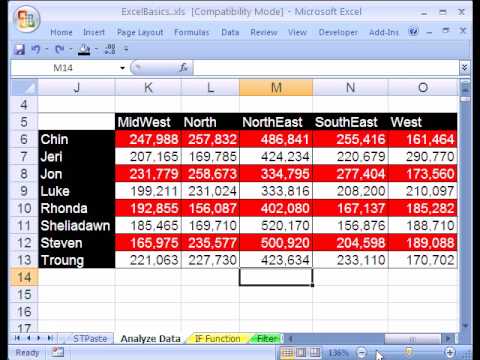Open the Name Box dropdown arrow
Image resolution: width=480 pixels, height=360 pixels.
coord(122,68)
